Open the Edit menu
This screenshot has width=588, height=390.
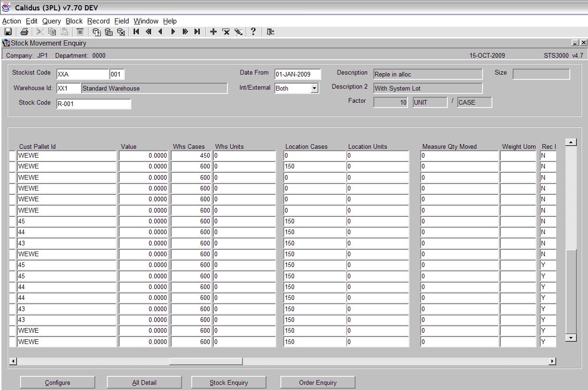(31, 21)
